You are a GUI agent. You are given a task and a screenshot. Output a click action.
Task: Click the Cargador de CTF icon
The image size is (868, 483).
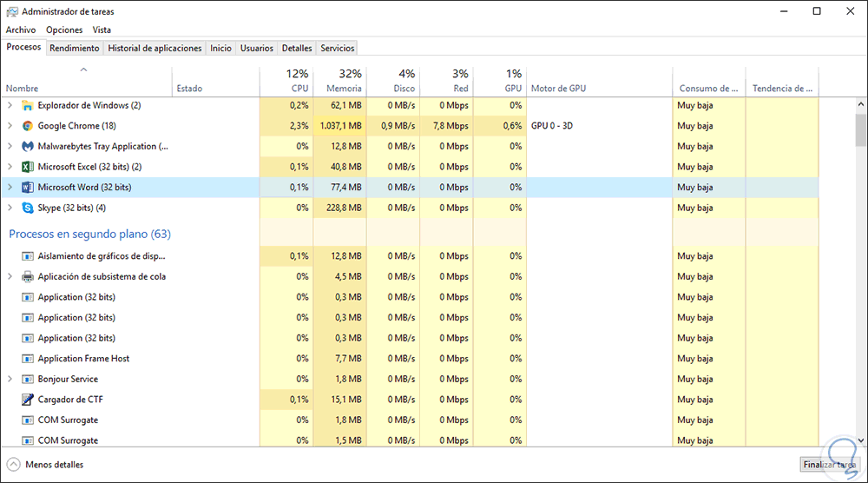click(x=28, y=400)
